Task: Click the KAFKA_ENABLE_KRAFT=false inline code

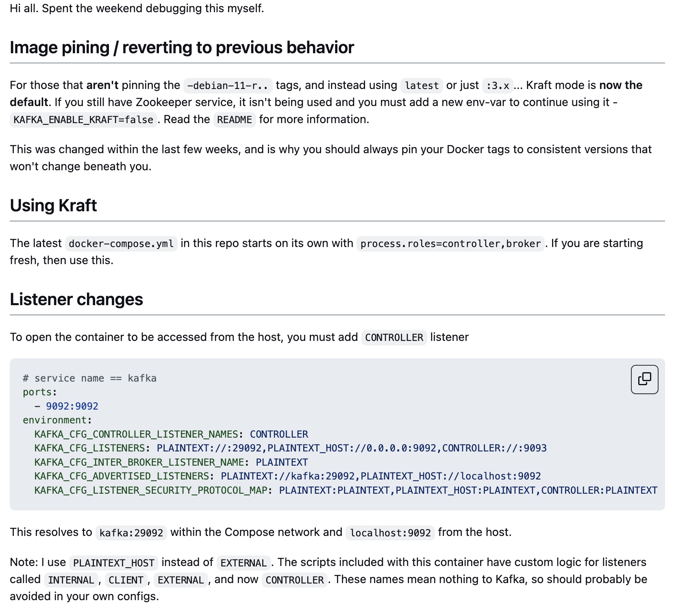Action: [83, 120]
